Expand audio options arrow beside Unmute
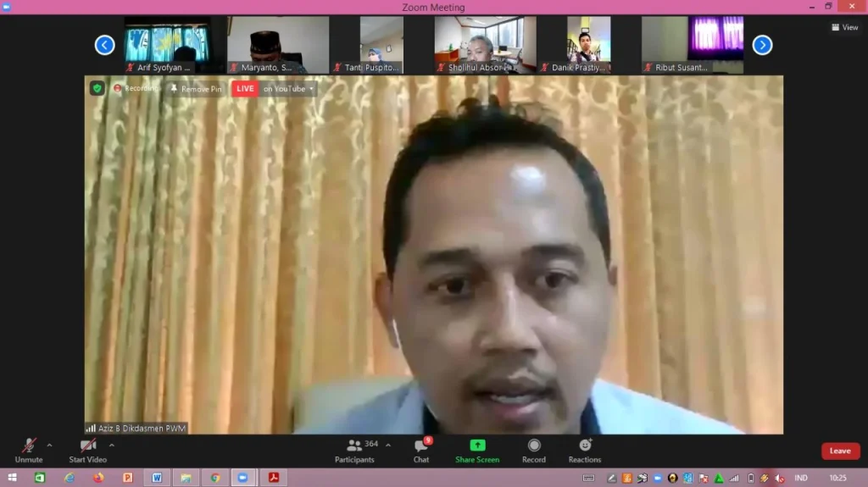Screen dimensions: 868x487 [x=49, y=445]
